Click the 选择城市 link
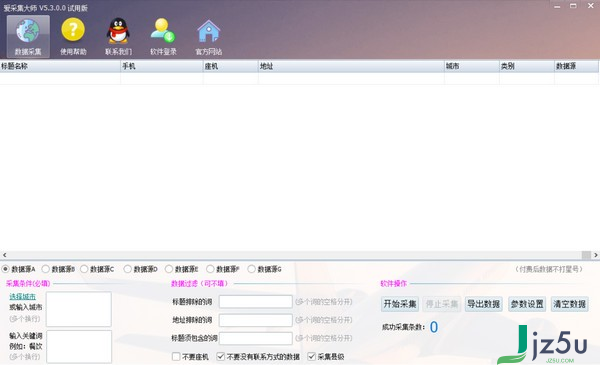Image resolution: width=600 pixels, height=365 pixels. click(23, 297)
